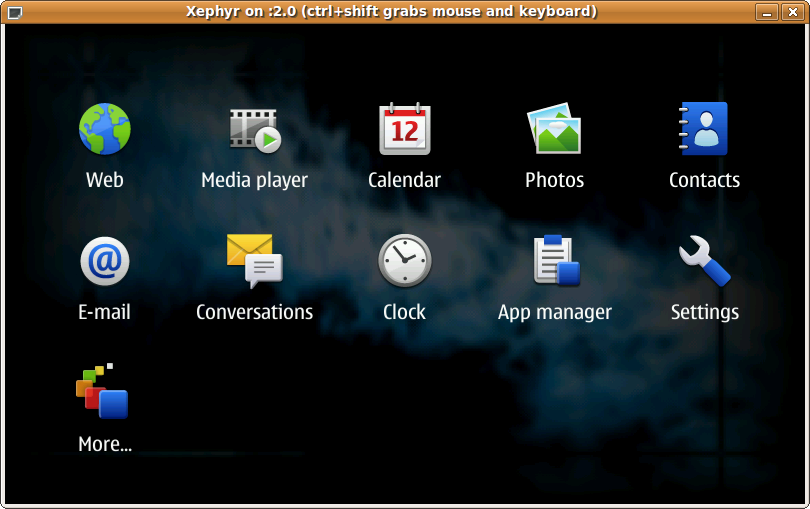Screen dimensions: 810x509
Task: Open the Calendar icon showing 12
Action: [404, 129]
